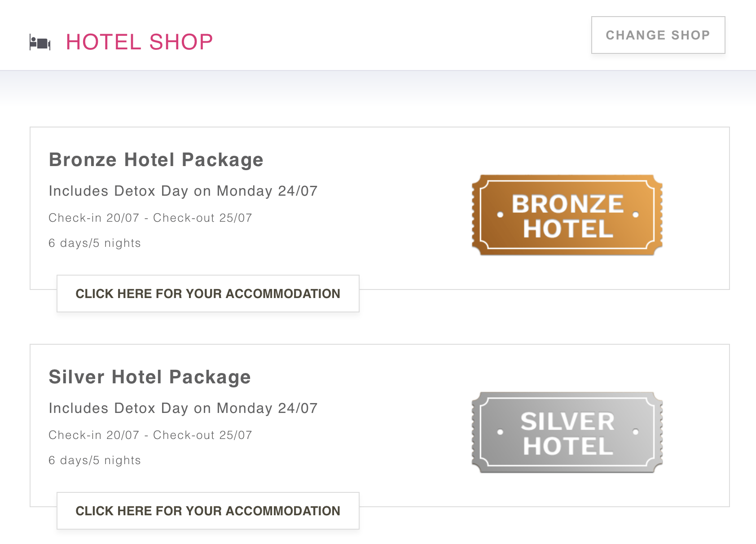
Task: Open the Silver Hotel ticket image
Action: pos(567,432)
